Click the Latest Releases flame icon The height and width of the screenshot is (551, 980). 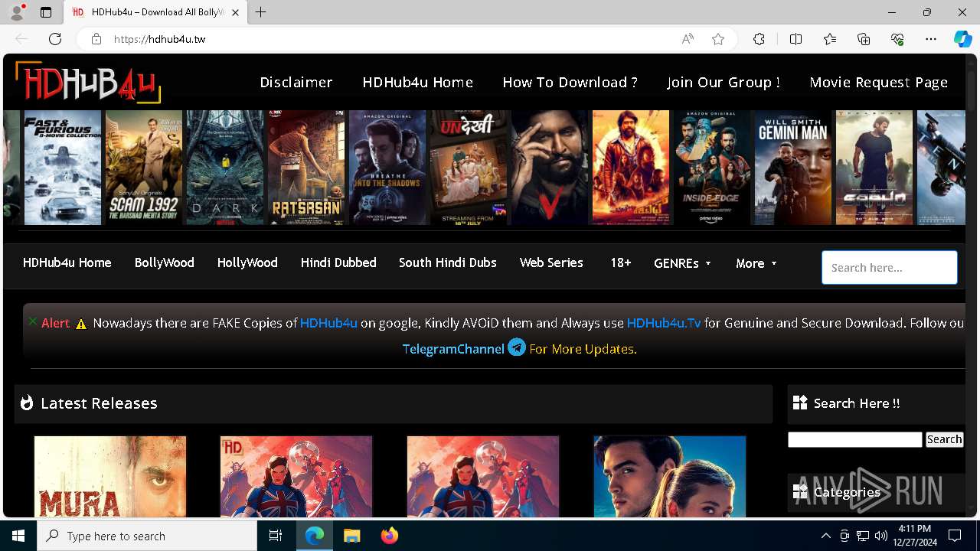tap(27, 403)
